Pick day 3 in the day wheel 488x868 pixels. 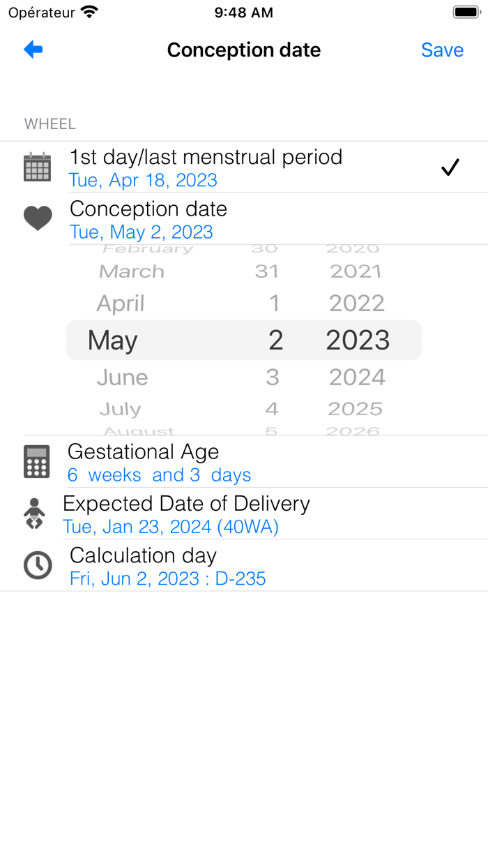coord(273,377)
